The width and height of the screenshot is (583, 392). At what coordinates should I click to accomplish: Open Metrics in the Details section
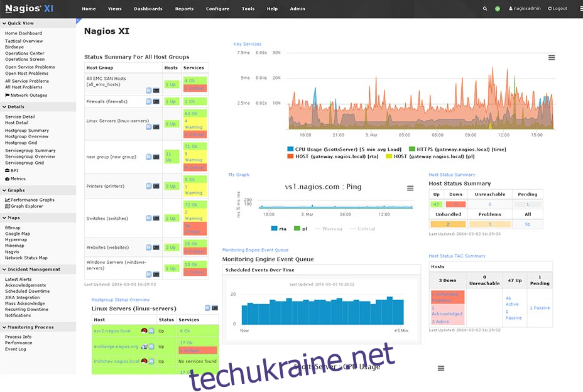(x=15, y=179)
